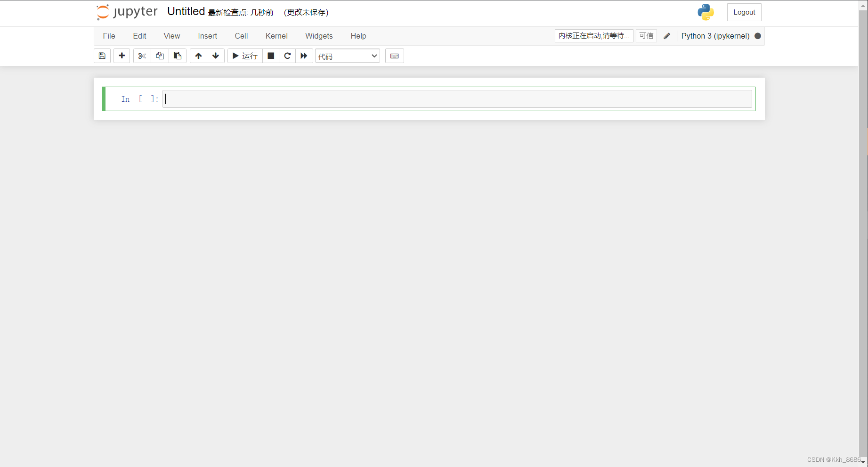Viewport: 868px width, 467px height.
Task: Open the Edit menu
Action: pos(139,36)
